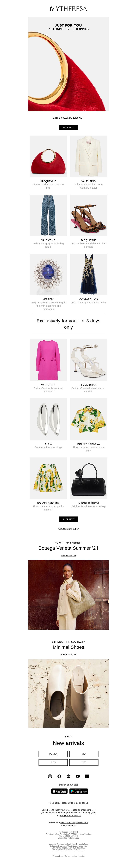Screen dimensions: 137x868
Task: Select the LIFE new arrivals button
Action: 84,762
